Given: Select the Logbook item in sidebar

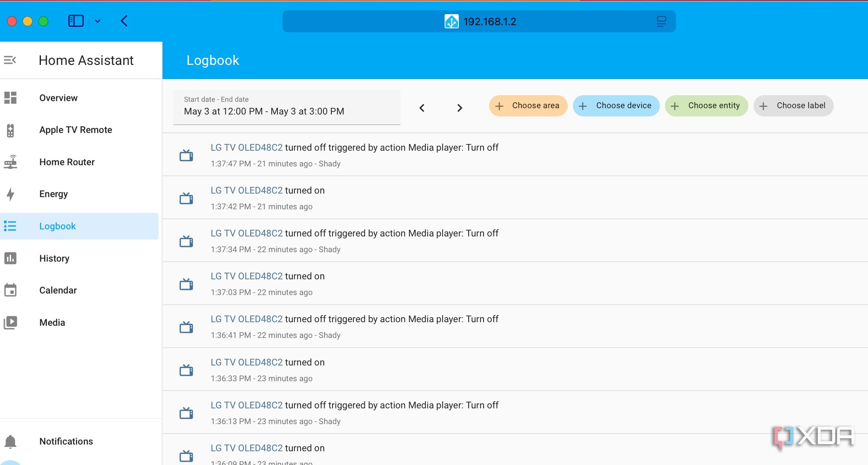Looking at the screenshot, I should click(57, 226).
